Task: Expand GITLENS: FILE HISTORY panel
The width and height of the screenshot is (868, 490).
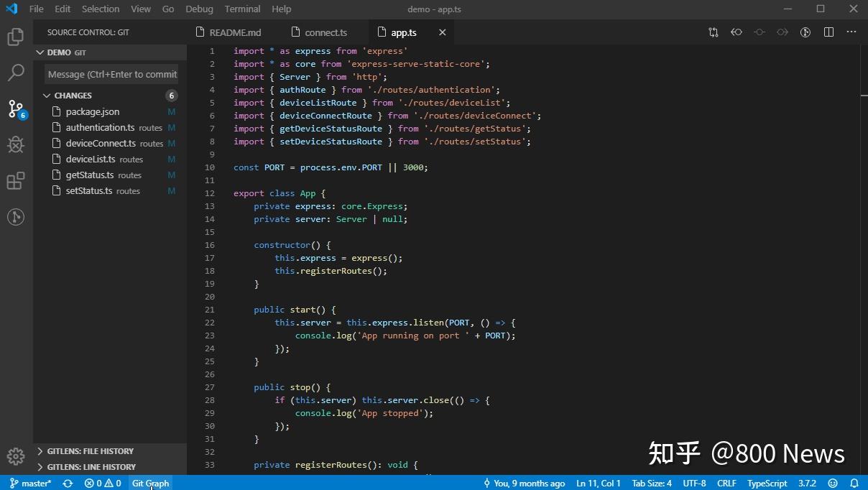Action: coord(110,451)
